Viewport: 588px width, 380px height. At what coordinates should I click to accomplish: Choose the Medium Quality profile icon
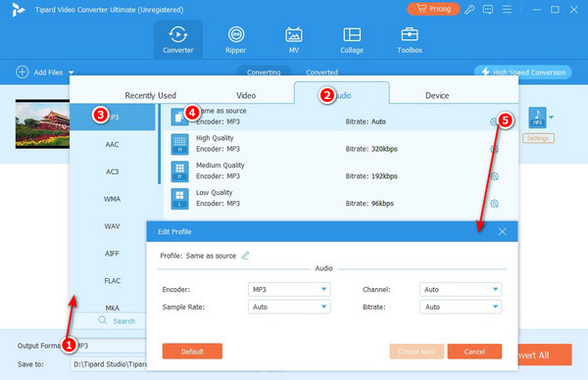pyautogui.click(x=179, y=171)
